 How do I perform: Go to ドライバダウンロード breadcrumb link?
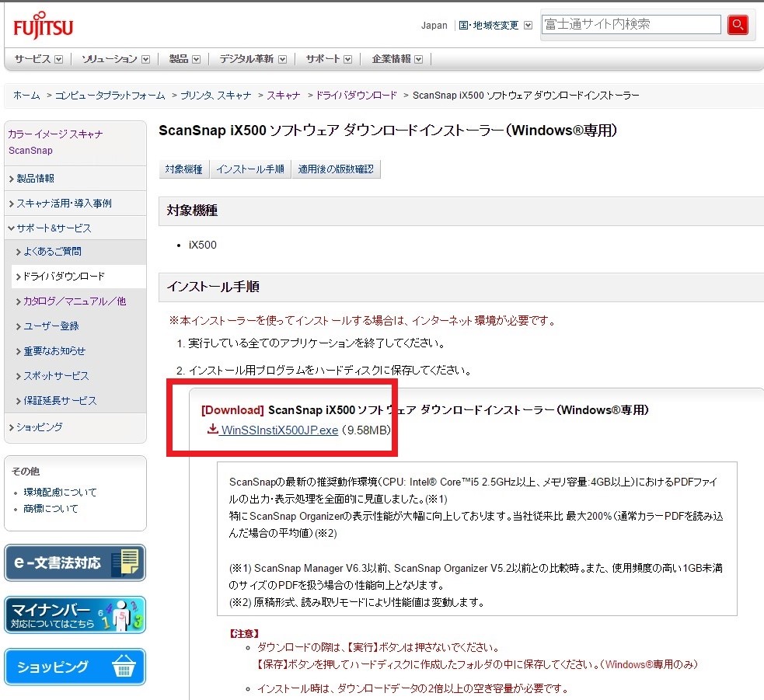click(x=356, y=95)
